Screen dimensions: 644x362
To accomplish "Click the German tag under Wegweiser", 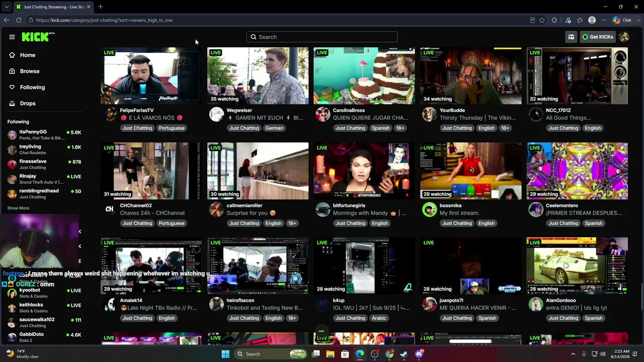I will [274, 128].
